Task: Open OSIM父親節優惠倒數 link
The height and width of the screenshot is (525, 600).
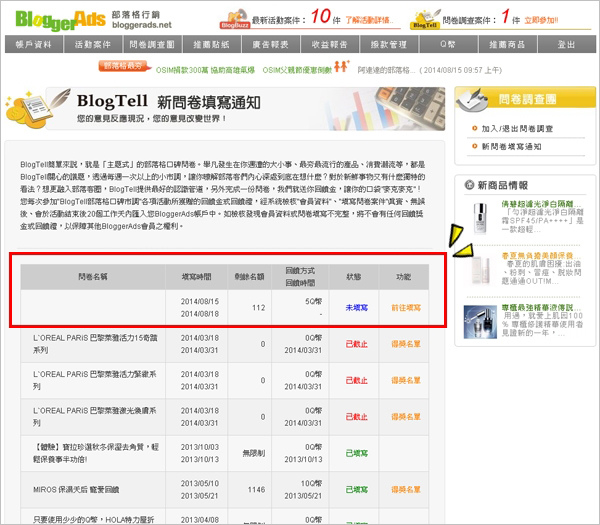Action: pyautogui.click(x=297, y=70)
